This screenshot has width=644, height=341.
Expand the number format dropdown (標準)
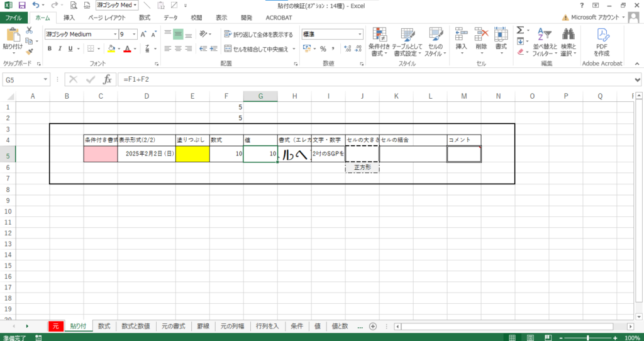tap(360, 34)
